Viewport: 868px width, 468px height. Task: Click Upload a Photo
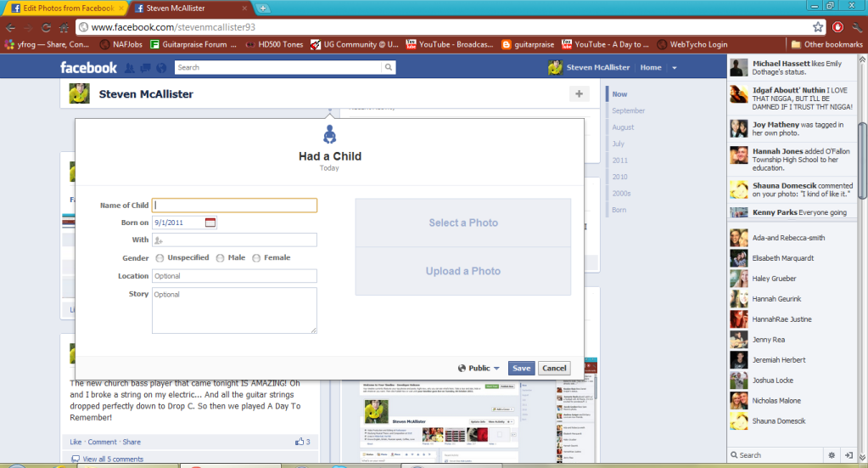[462, 271]
